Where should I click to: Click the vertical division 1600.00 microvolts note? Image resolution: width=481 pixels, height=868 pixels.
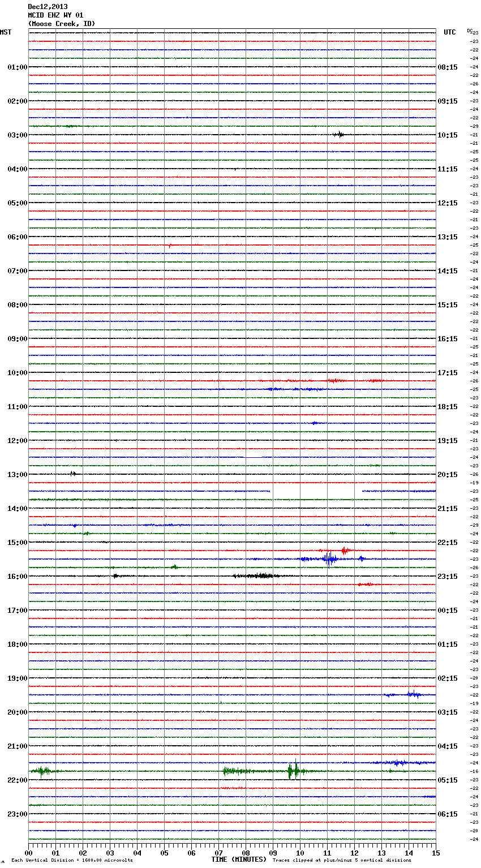click(x=72, y=861)
